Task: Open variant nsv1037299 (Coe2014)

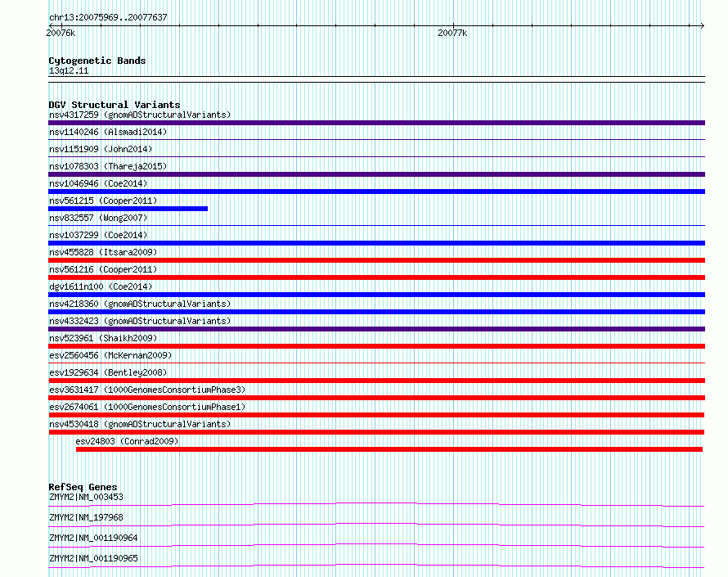Action: pyautogui.click(x=98, y=235)
